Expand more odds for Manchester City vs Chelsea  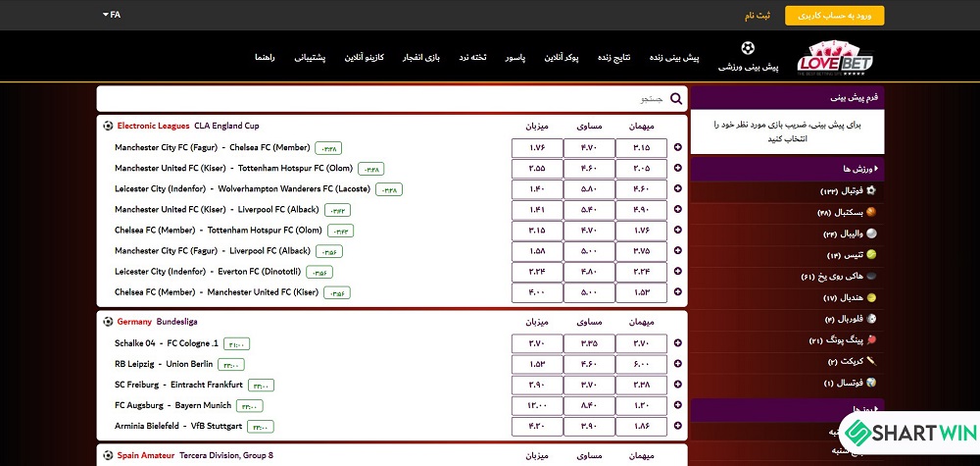678,148
